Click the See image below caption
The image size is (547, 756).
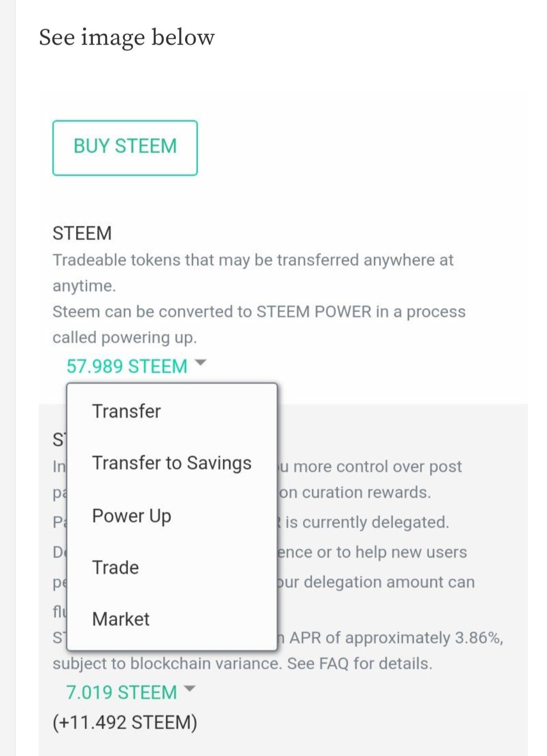pos(127,37)
